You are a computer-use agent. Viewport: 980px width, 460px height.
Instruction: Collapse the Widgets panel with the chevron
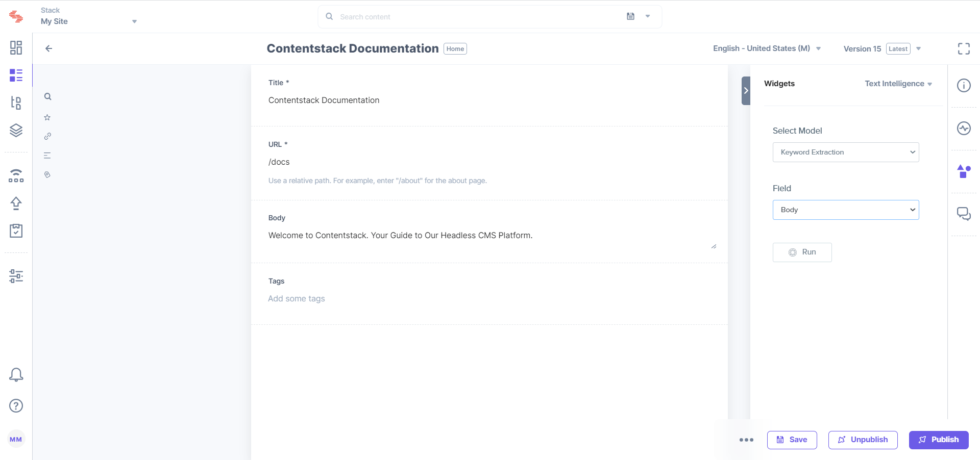(x=746, y=90)
